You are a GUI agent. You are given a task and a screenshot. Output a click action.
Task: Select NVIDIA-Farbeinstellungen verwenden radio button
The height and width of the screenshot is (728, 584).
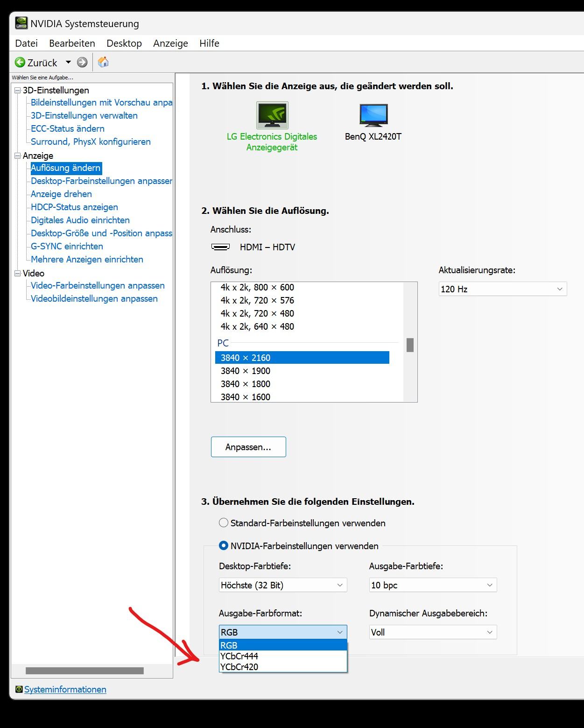pos(224,545)
